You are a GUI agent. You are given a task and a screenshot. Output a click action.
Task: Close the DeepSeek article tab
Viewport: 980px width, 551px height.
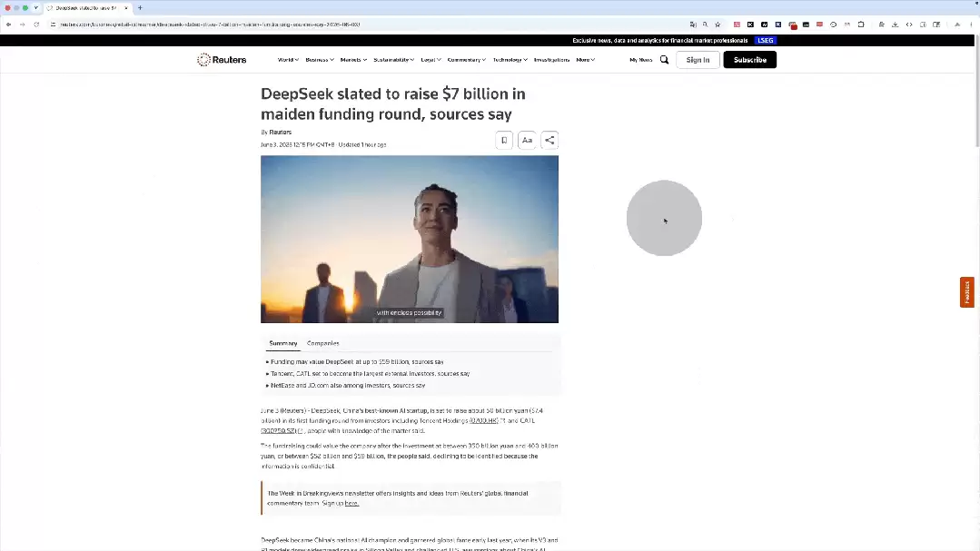125,8
